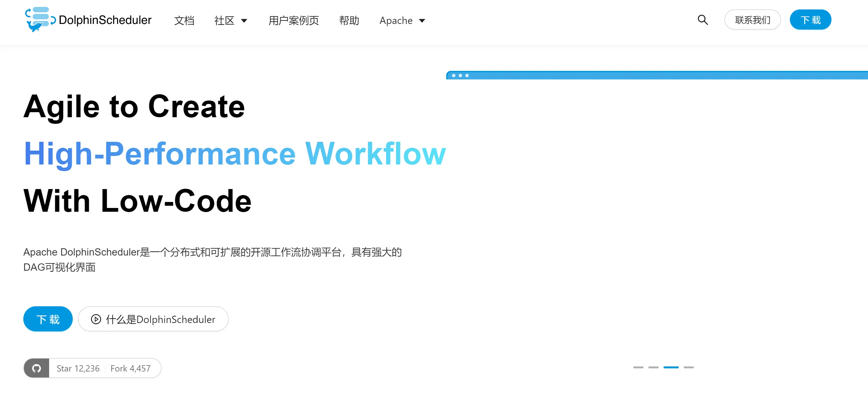
Task: Click the DolphinScheduler brand name text
Action: (x=105, y=20)
